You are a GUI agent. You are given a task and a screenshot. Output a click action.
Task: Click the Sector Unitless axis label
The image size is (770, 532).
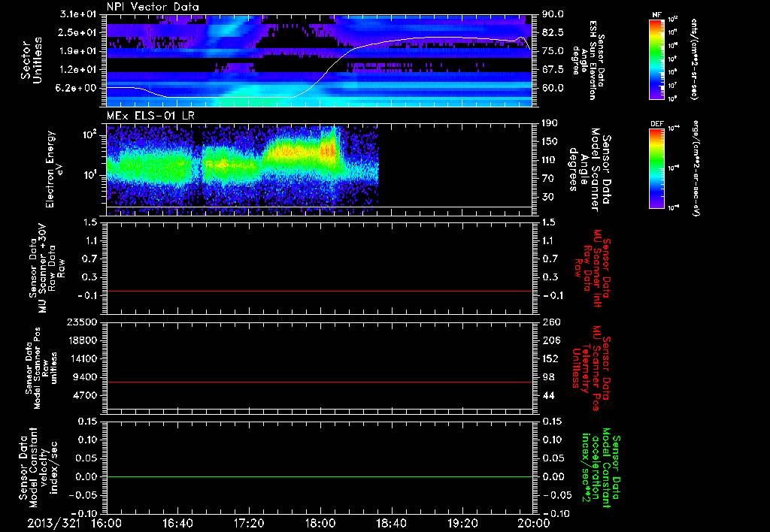[32, 60]
